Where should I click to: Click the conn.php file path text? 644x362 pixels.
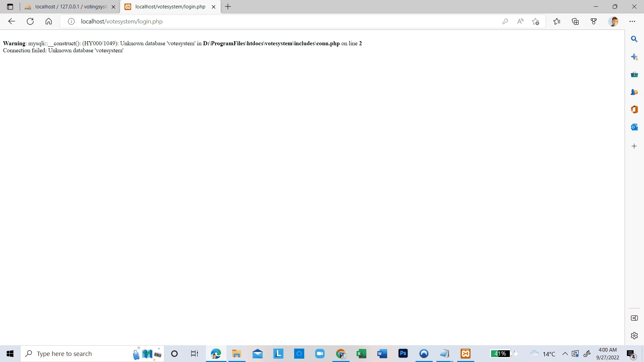271,43
